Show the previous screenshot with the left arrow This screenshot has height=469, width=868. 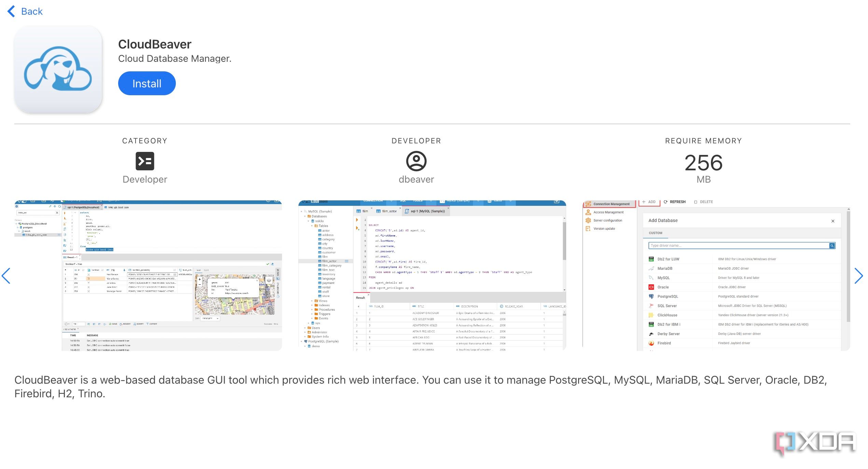(6, 276)
